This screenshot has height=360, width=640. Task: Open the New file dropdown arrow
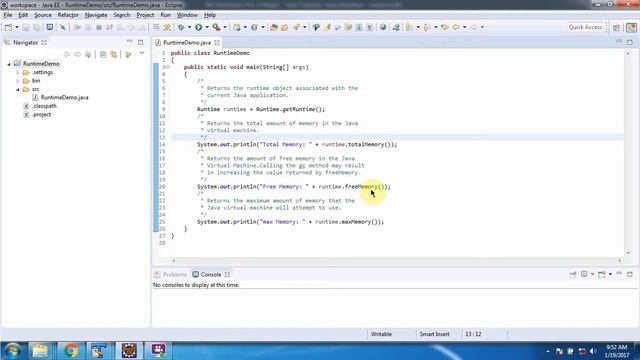pos(17,27)
